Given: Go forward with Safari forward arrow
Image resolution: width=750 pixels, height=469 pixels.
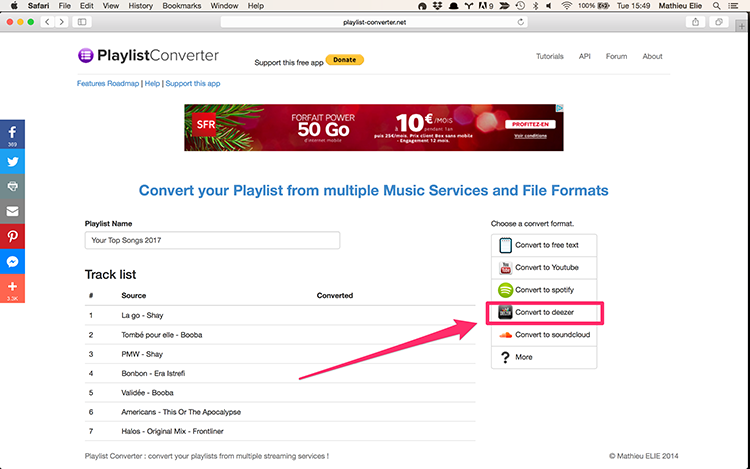Looking at the screenshot, I should (x=62, y=22).
